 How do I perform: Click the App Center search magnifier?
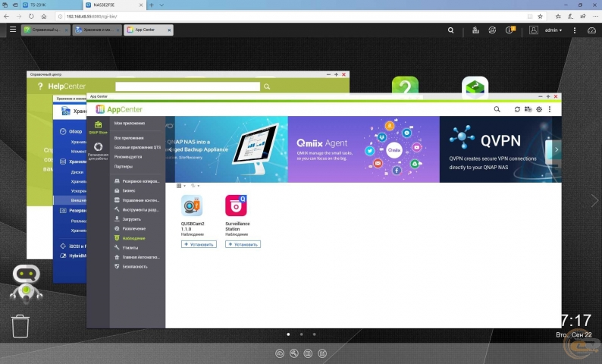(497, 109)
